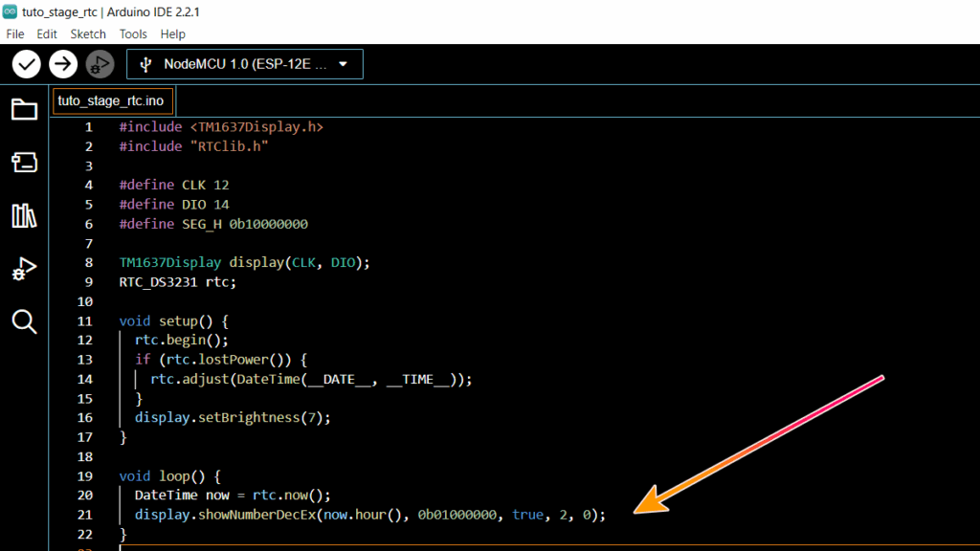The width and height of the screenshot is (980, 551).
Task: Click 'showNumberDecEx' on line 21
Action: coord(256,515)
